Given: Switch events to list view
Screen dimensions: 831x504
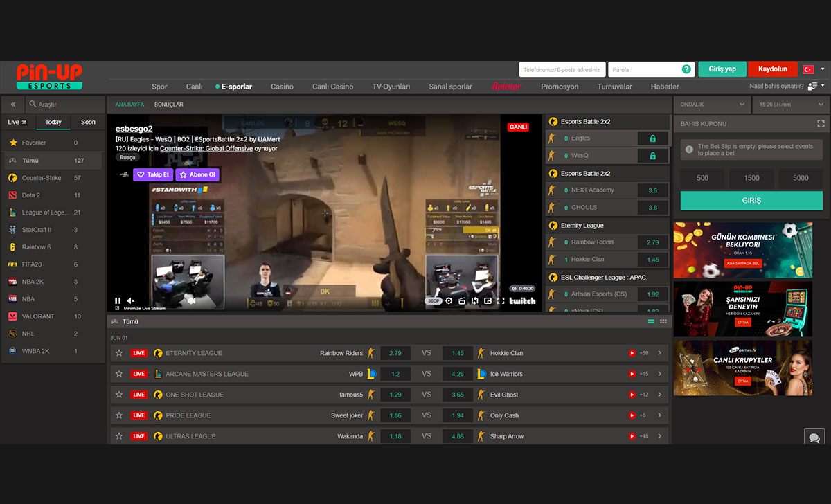Looking at the screenshot, I should pos(651,322).
